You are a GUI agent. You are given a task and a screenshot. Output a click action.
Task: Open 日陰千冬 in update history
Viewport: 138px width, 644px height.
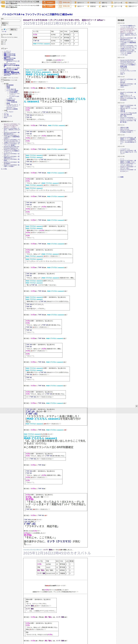pyautogui.click(x=123, y=110)
